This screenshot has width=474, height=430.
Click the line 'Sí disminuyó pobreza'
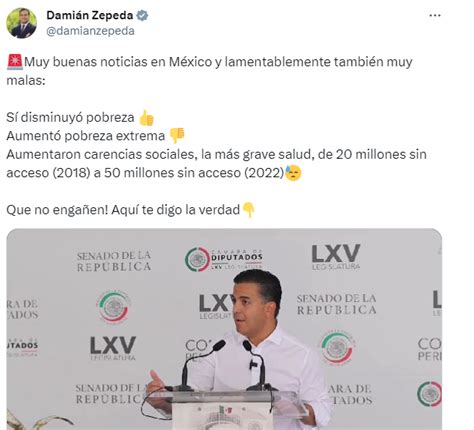(70, 118)
